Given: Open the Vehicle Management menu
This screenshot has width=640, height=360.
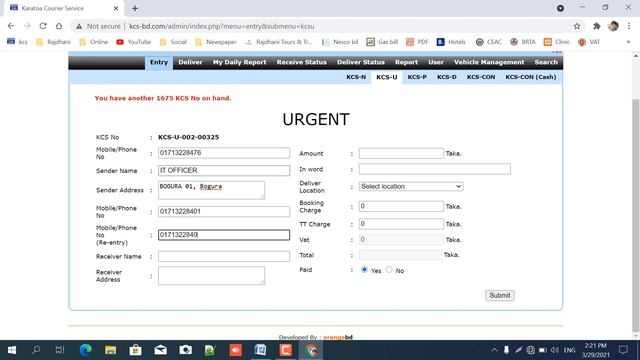Looking at the screenshot, I should (489, 62).
